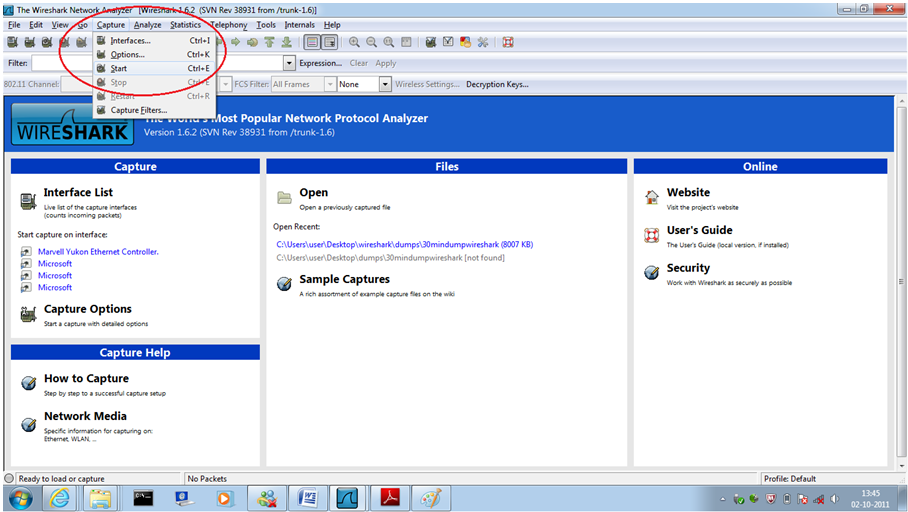Click the list capture interfaces toolbar icon
The image size is (908, 512).
point(12,42)
